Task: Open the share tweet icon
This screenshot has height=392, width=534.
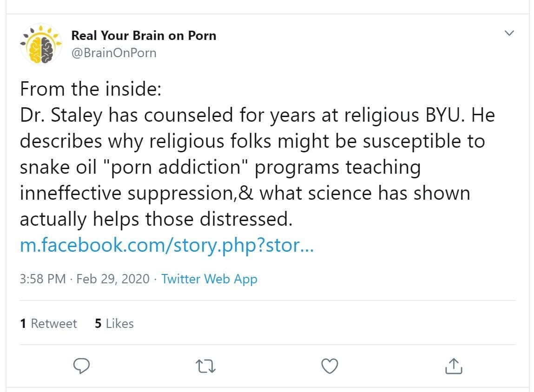Action: [454, 366]
